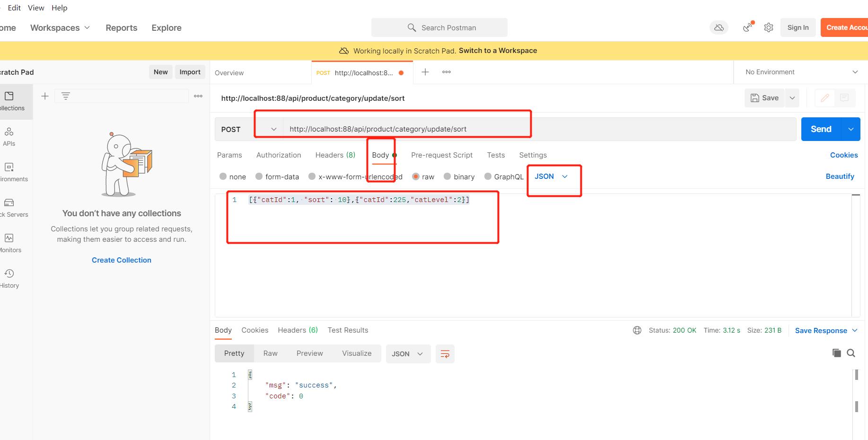868x440 pixels.
Task: Open the Collections sidebar panel
Action: (x=12, y=101)
